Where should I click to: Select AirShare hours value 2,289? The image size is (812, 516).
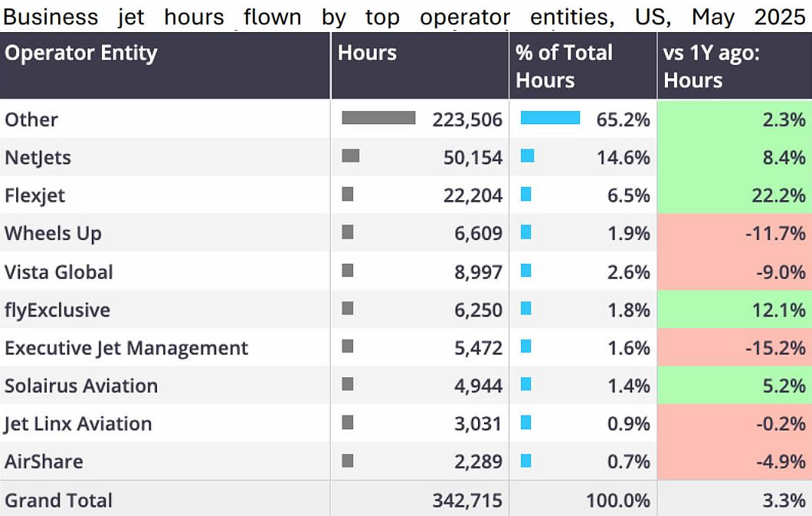pyautogui.click(x=479, y=462)
